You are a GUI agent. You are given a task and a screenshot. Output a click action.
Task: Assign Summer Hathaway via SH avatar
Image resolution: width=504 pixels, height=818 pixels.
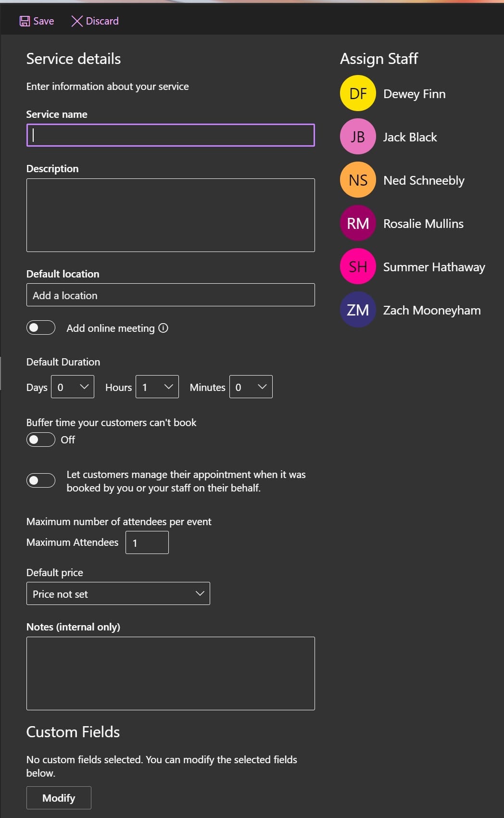pos(358,266)
